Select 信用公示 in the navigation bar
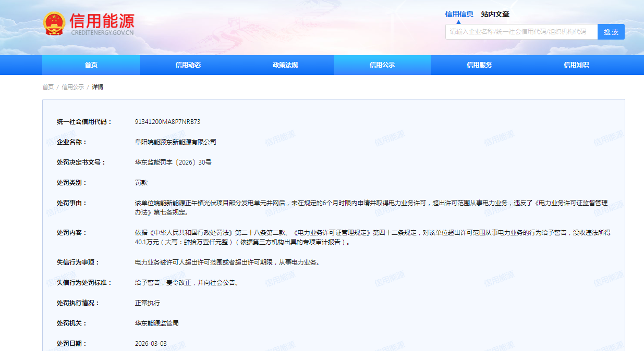The width and height of the screenshot is (644, 351). pyautogui.click(x=382, y=65)
